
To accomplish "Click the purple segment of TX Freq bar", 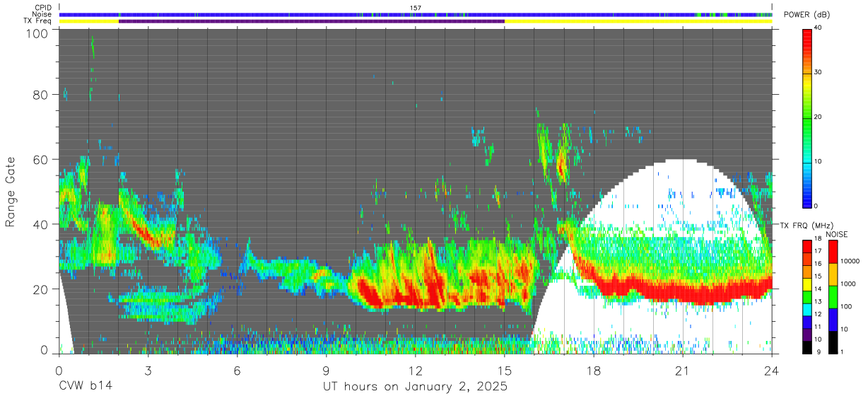I will [312, 21].
